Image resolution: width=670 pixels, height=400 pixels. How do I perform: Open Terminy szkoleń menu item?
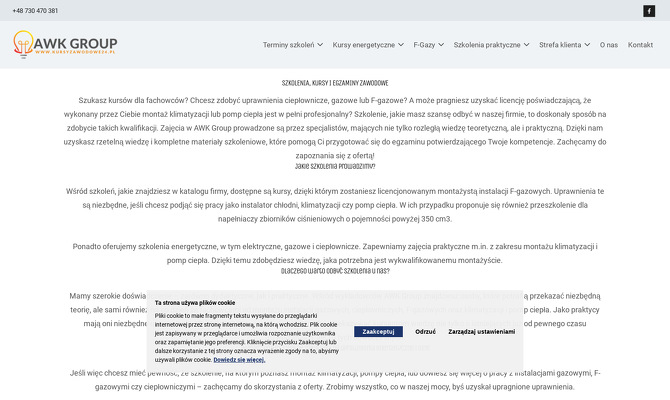tap(288, 45)
